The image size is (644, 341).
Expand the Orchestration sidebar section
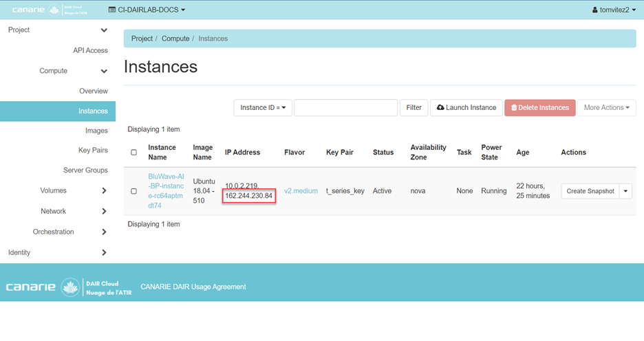104,232
